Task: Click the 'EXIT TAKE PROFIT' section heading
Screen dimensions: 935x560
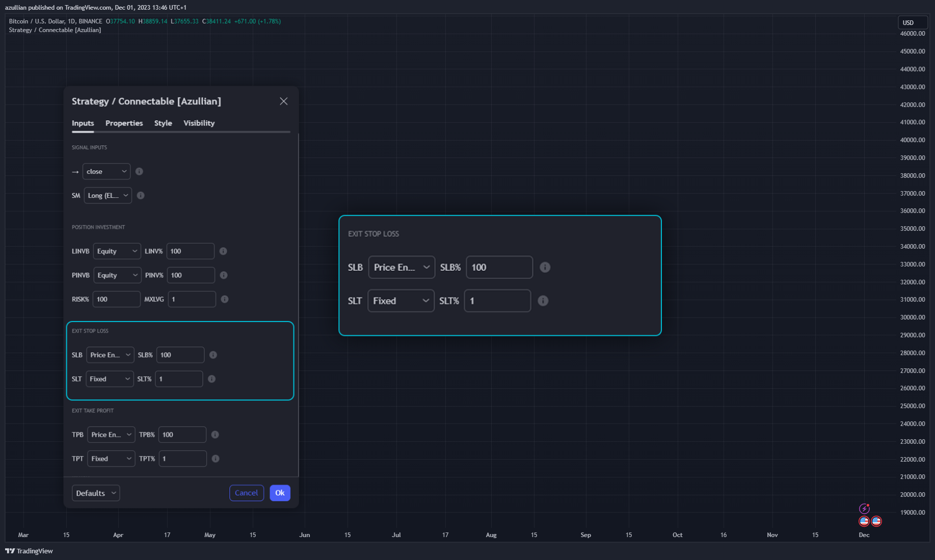Action: pos(93,411)
